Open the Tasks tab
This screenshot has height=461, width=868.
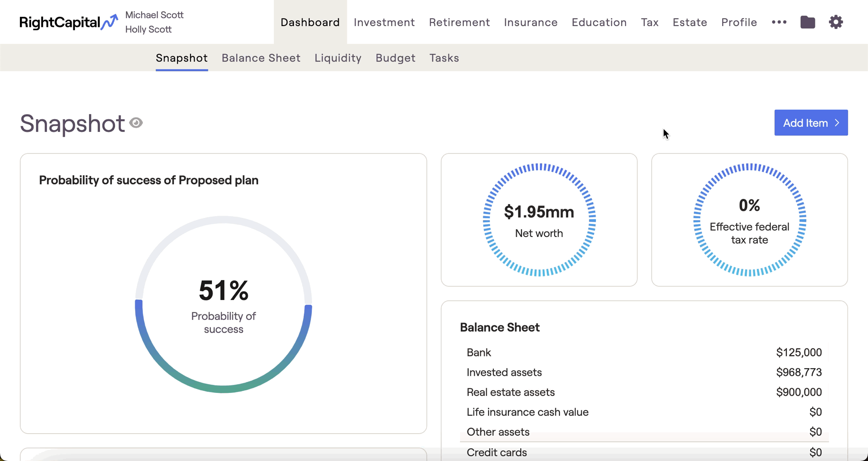(444, 58)
